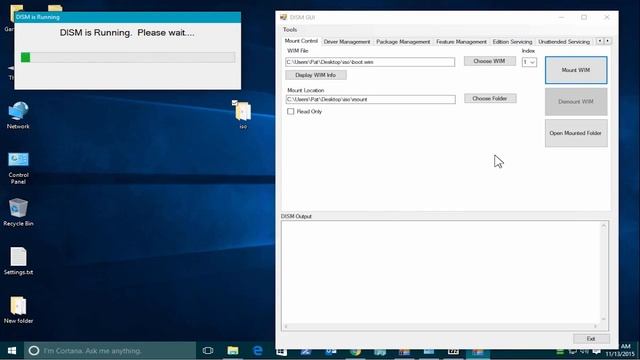Switch to the Feature Management tab
The width and height of the screenshot is (640, 360).
[461, 42]
